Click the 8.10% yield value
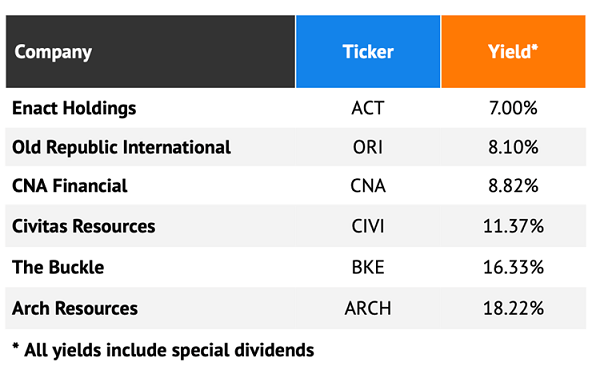This screenshot has width=600, height=366. click(x=513, y=147)
